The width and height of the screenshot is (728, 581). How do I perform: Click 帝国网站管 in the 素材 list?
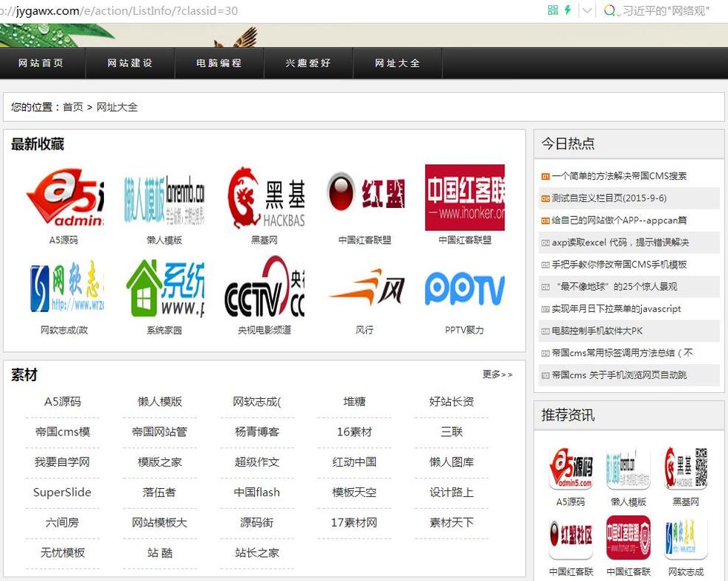click(x=160, y=432)
